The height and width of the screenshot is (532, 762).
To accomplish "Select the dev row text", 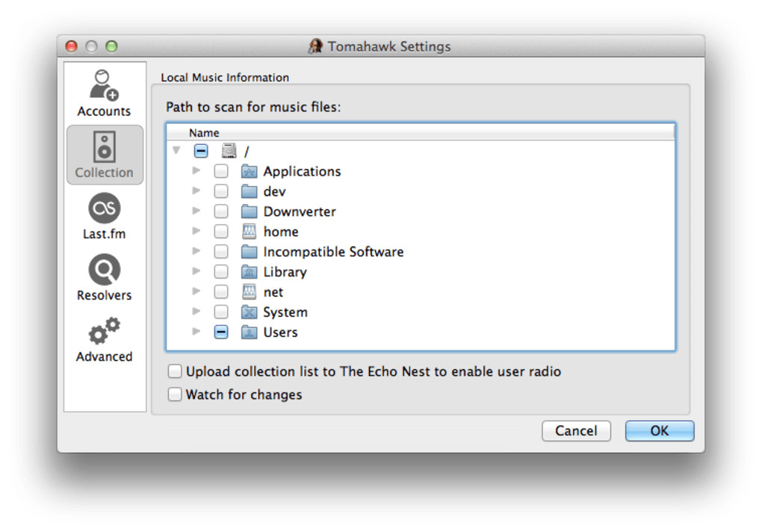I will [x=275, y=192].
